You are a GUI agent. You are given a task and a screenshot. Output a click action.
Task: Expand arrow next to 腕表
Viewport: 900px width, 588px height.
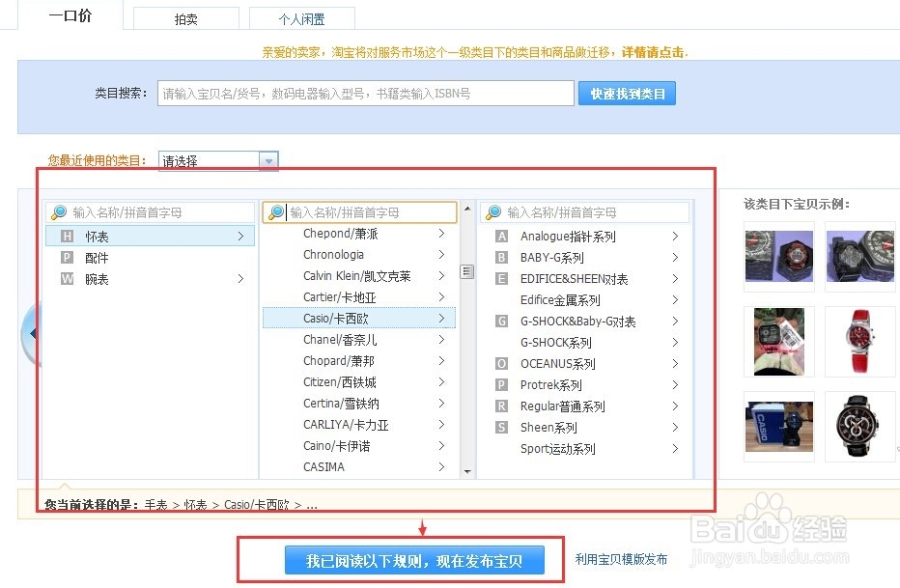[x=240, y=279]
